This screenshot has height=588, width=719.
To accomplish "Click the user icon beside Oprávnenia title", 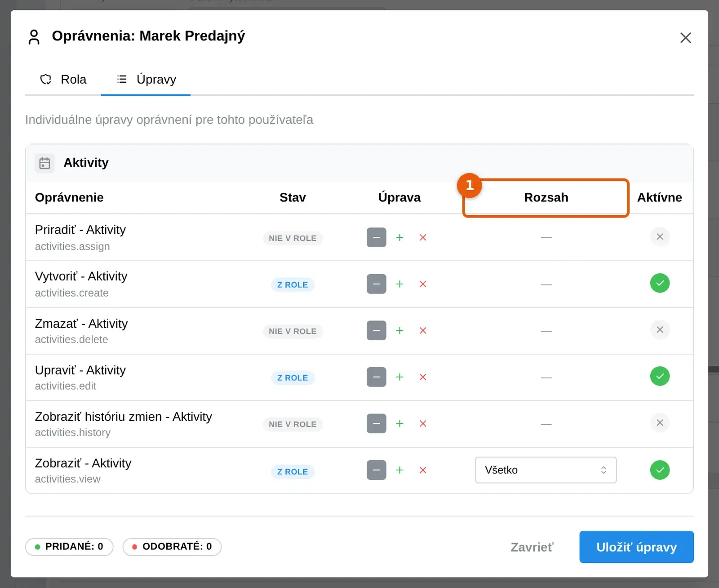I will click(x=34, y=37).
